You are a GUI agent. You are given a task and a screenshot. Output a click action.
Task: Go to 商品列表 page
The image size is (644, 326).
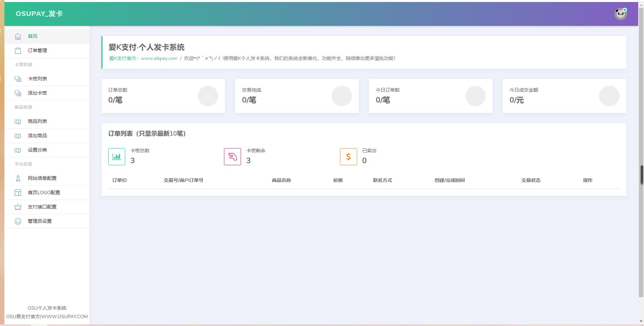click(37, 121)
